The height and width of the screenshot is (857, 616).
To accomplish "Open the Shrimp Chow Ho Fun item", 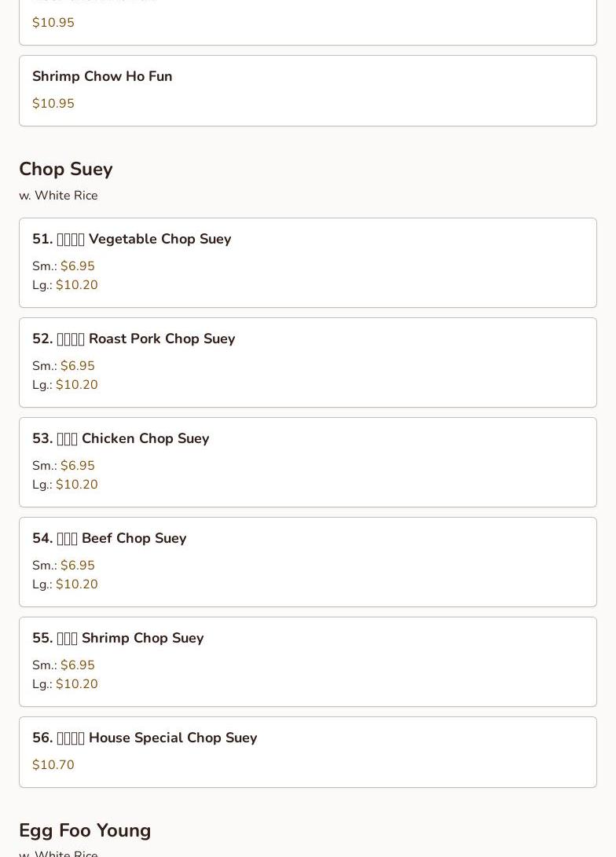I will [308, 91].
